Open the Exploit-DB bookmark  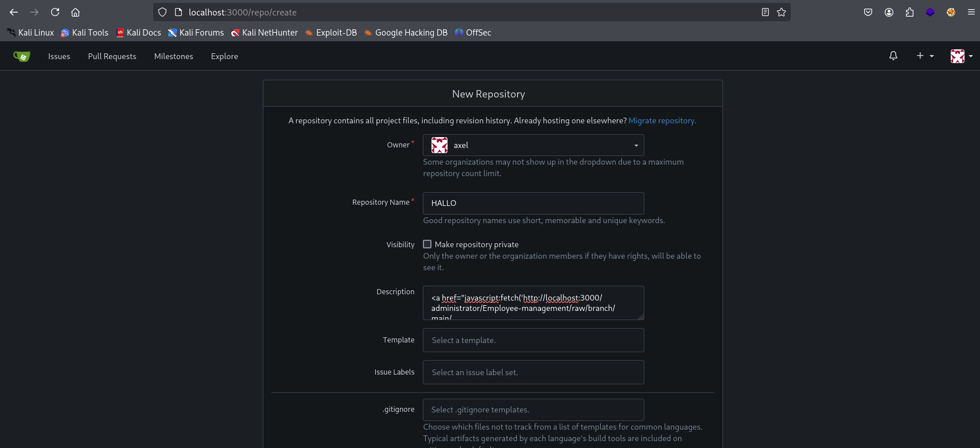(331, 33)
